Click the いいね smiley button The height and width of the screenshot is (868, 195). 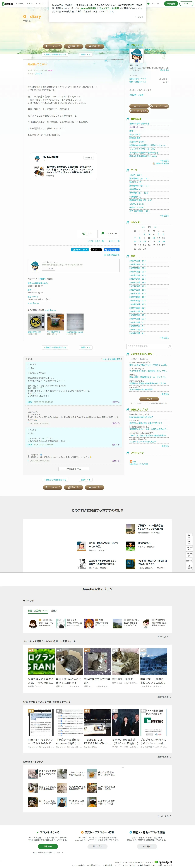pyautogui.click(x=87, y=234)
